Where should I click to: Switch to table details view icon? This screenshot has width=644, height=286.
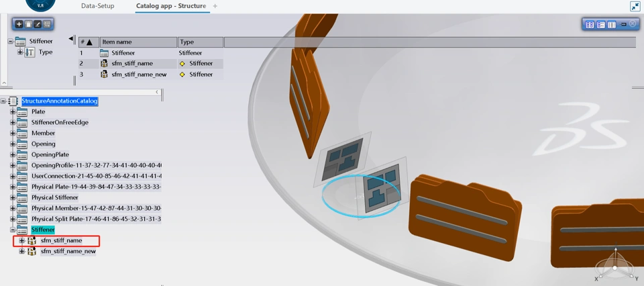click(x=612, y=25)
